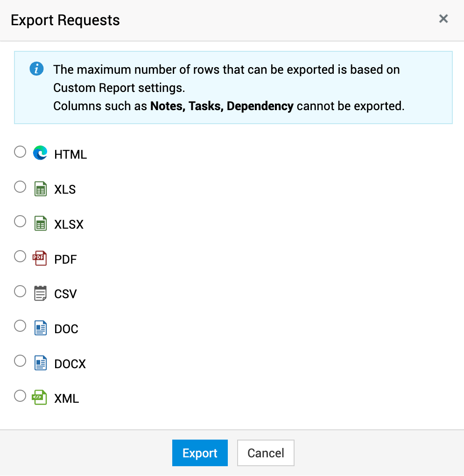Select the HTML radio button
Screen dimensions: 464x476
tap(20, 152)
